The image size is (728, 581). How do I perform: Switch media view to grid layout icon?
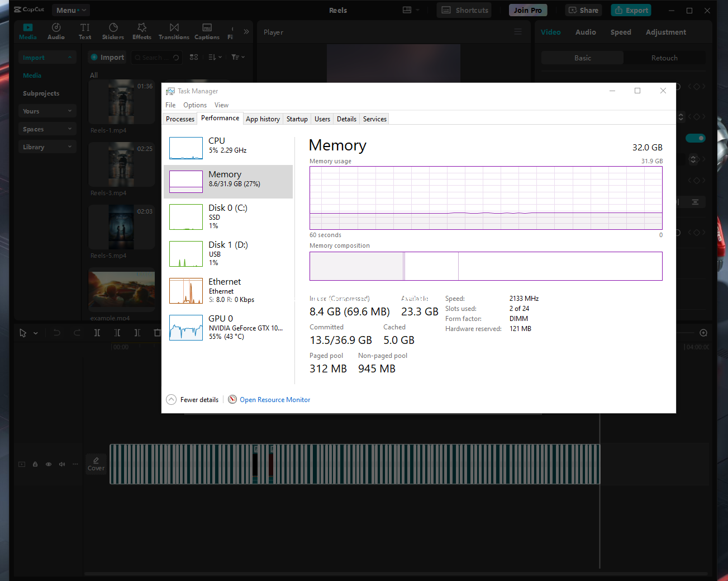click(194, 57)
